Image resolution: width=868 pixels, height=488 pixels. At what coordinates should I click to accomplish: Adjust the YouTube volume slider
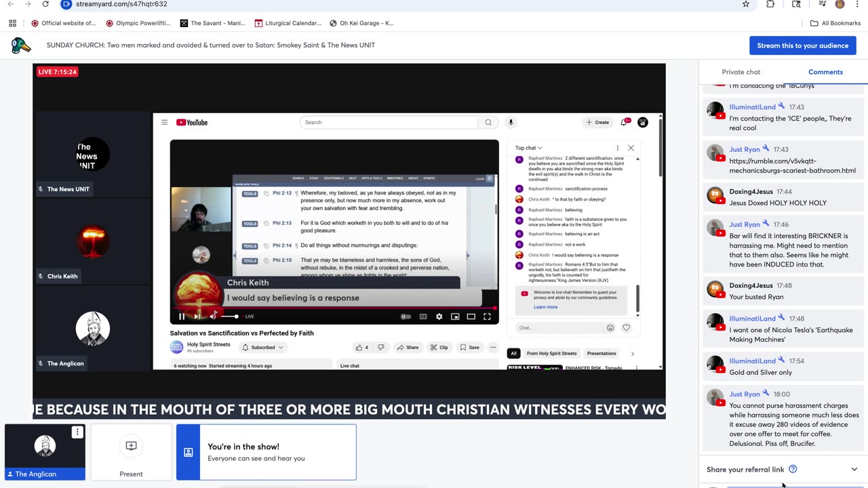[x=230, y=317]
